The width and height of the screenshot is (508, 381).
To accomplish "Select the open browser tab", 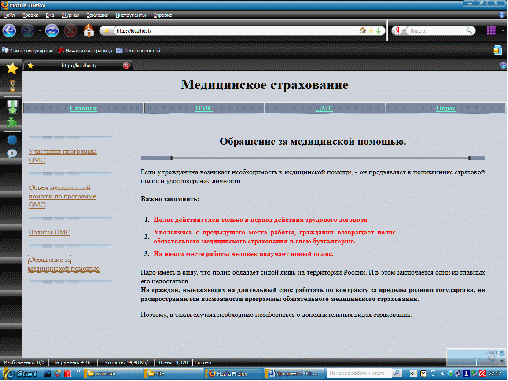I will coord(78,65).
